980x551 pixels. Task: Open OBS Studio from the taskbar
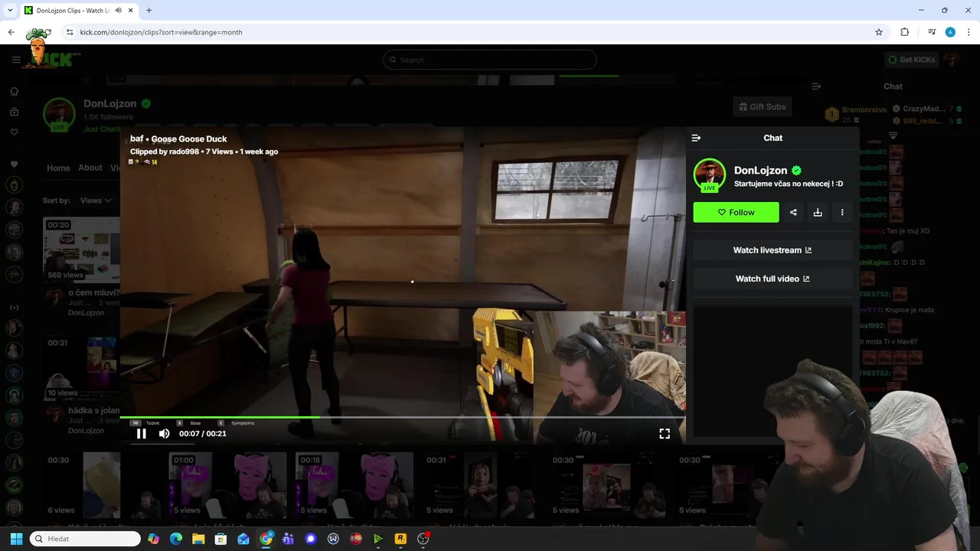pyautogui.click(x=423, y=539)
